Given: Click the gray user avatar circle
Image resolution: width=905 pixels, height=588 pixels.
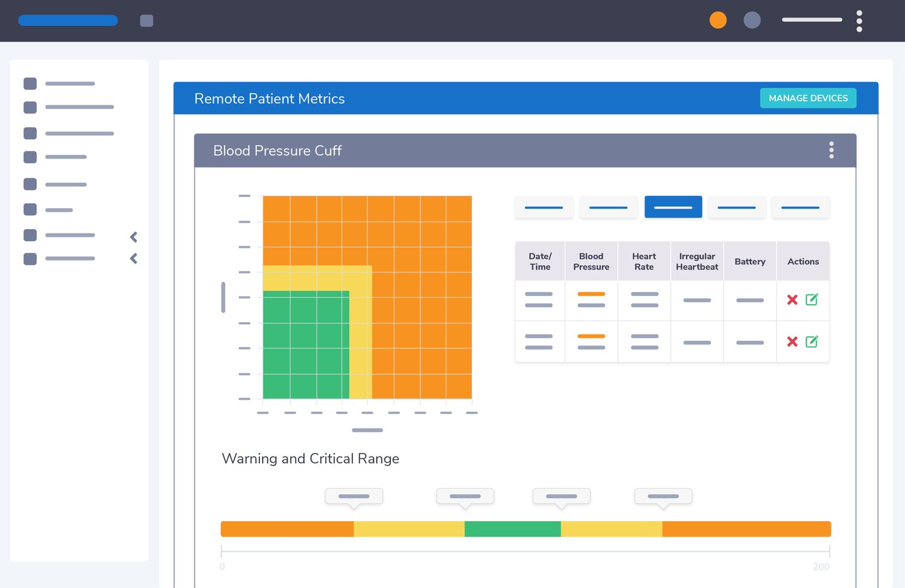Looking at the screenshot, I should point(752,21).
